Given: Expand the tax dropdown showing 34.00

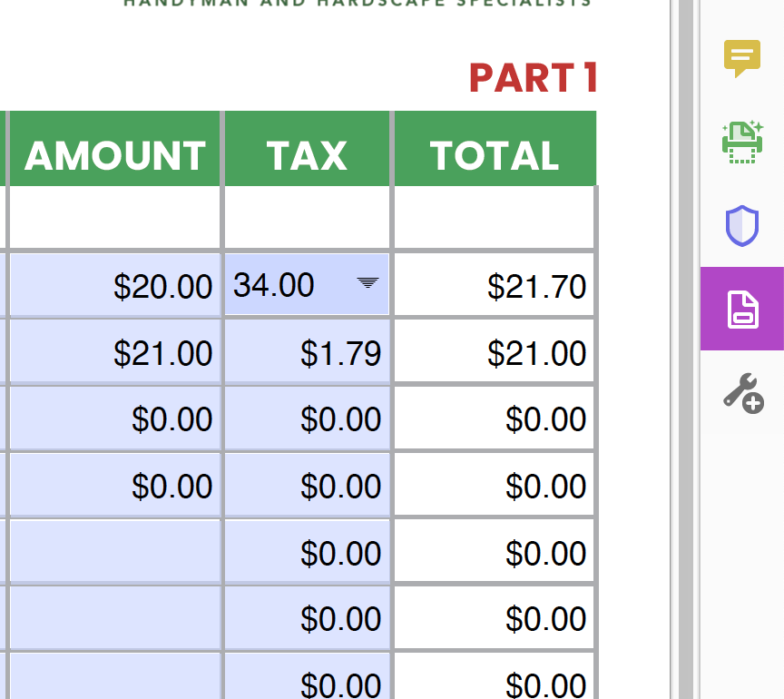Looking at the screenshot, I should [367, 284].
